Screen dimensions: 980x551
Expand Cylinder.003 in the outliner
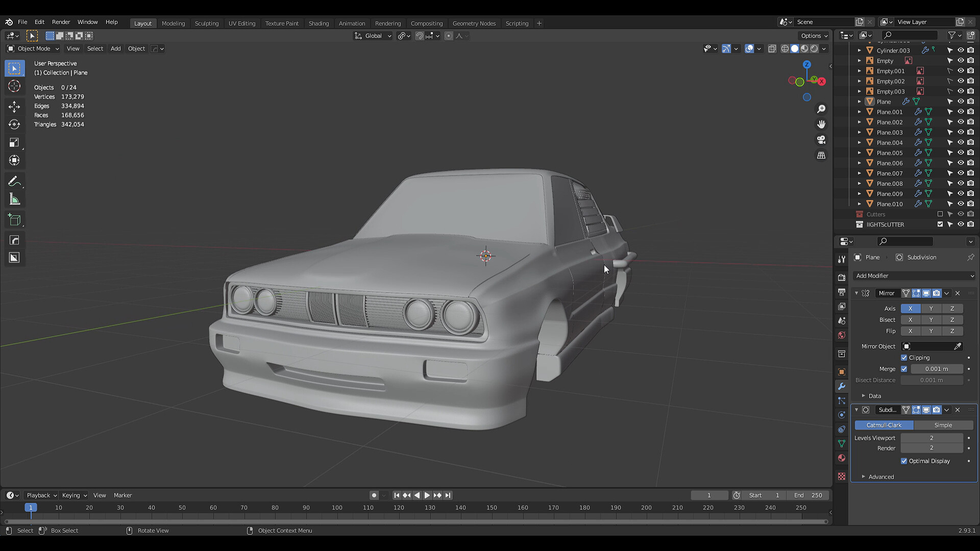click(859, 51)
